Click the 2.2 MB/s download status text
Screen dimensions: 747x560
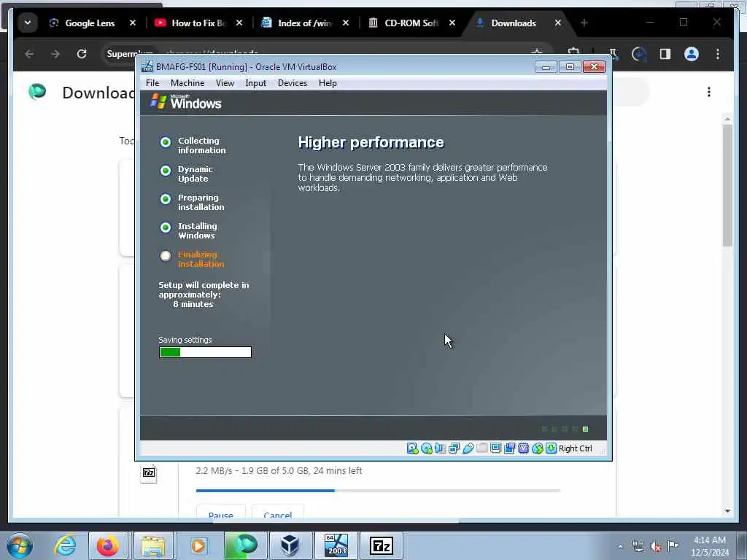click(x=279, y=470)
